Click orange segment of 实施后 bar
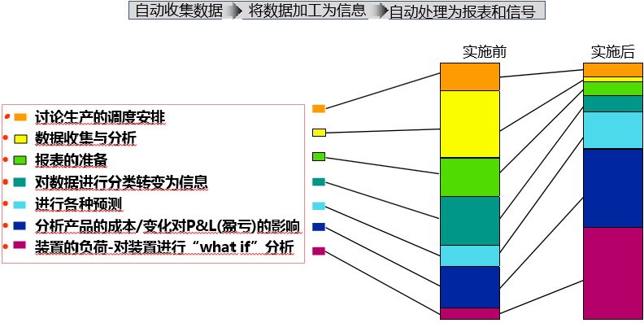Screen dimensions: 644x323 613,70
